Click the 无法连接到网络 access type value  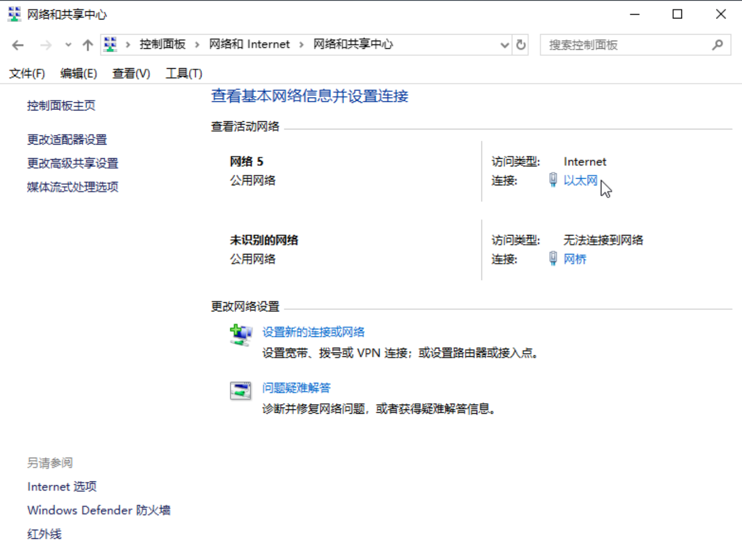click(603, 240)
